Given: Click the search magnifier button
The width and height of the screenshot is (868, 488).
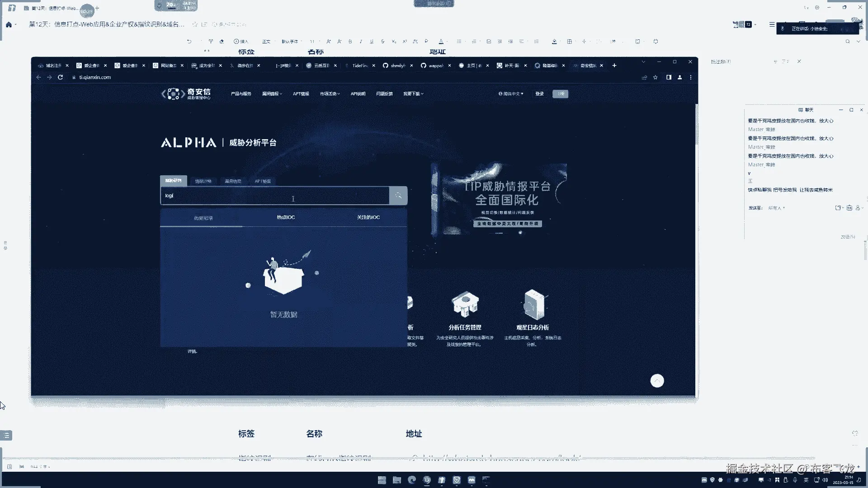Looking at the screenshot, I should 398,196.
